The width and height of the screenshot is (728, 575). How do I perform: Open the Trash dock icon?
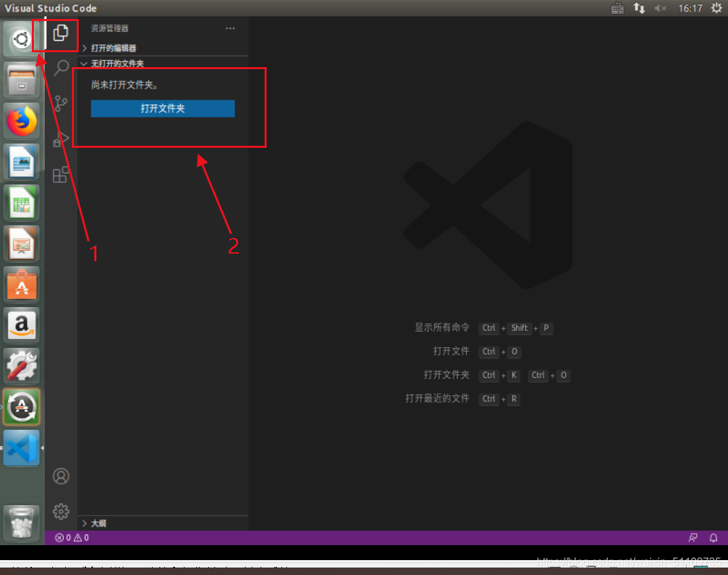pos(21,523)
